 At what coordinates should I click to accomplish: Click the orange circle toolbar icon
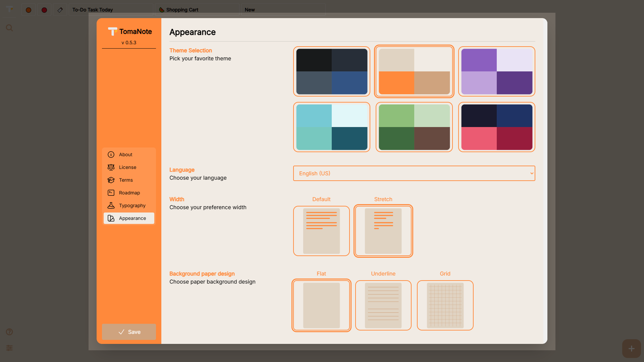point(29,10)
